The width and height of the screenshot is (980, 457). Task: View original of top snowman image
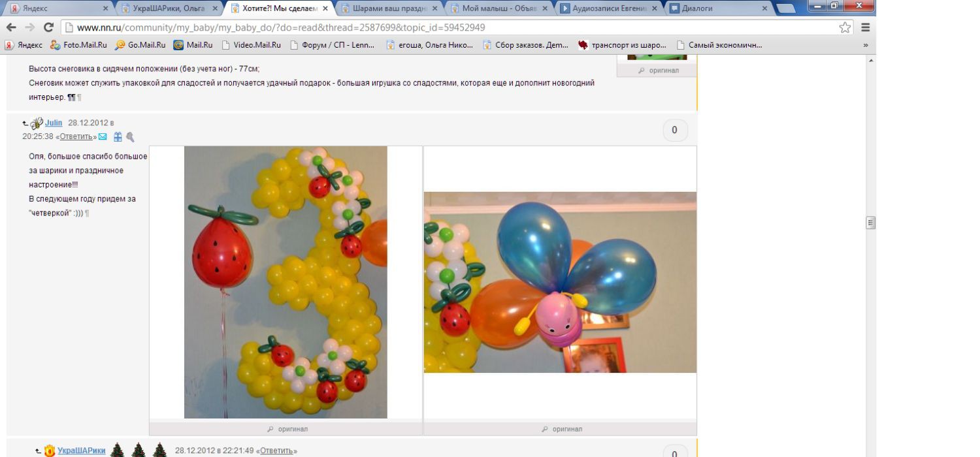[659, 70]
